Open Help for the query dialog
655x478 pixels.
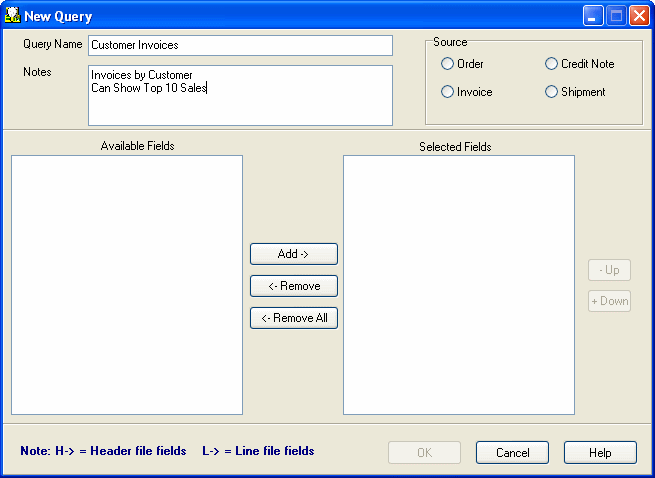(600, 453)
